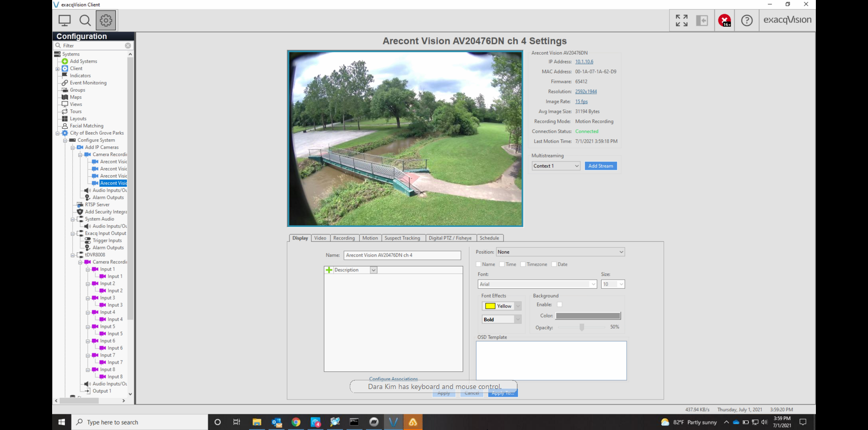Select Add Security Integrations tree item
This screenshot has height=430, width=868.
tap(105, 212)
